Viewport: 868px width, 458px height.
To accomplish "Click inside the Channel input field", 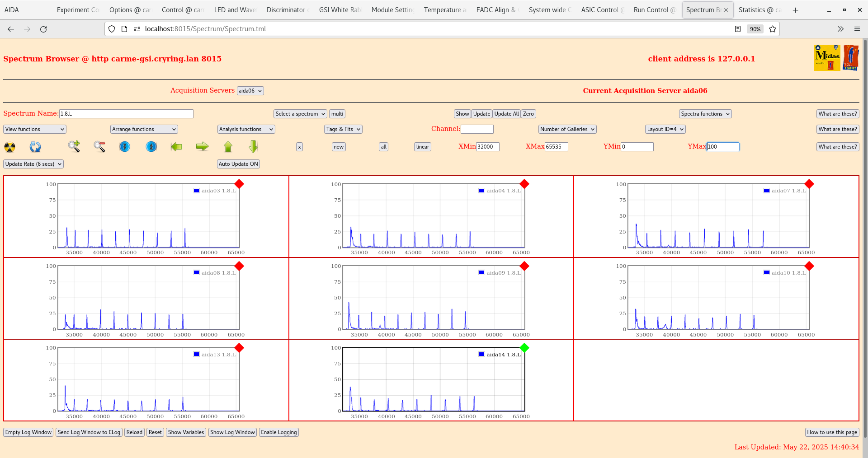I will 477,129.
